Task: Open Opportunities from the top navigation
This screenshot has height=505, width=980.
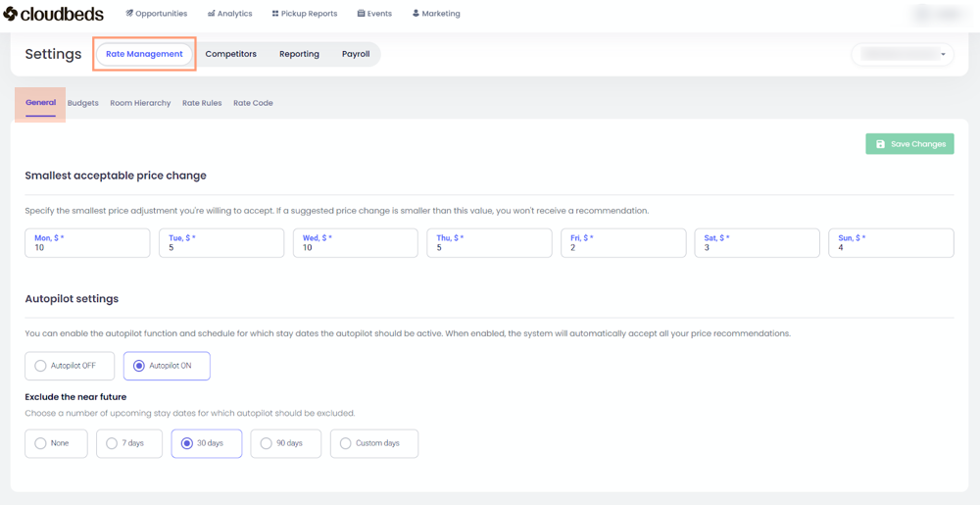Action: click(x=157, y=14)
